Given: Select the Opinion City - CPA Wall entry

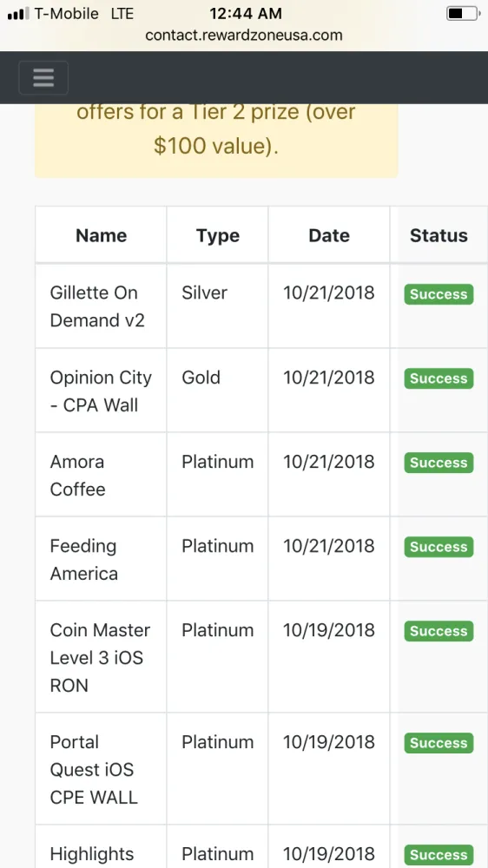Looking at the screenshot, I should coord(101,391).
